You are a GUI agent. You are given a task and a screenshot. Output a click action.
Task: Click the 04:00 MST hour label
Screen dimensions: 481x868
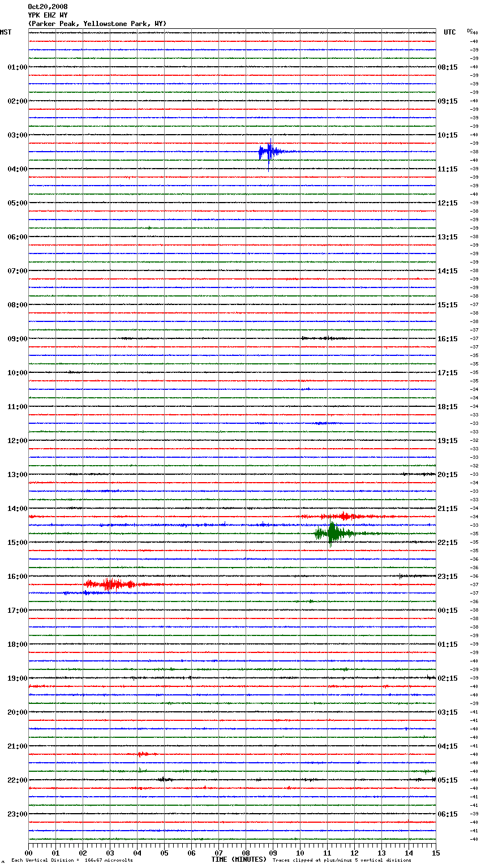coord(18,169)
